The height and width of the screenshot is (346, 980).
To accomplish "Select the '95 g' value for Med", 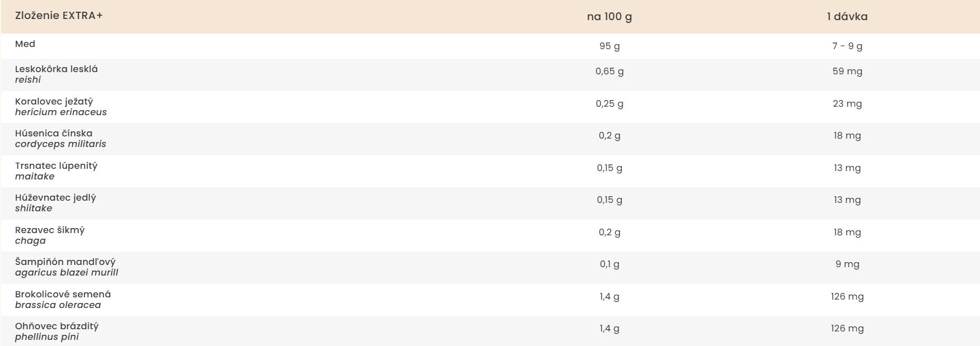I will [609, 46].
